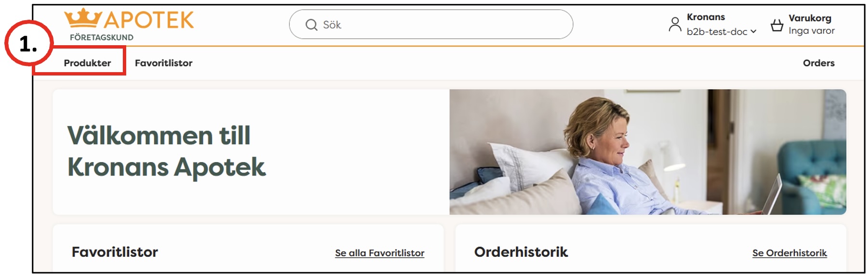The image size is (868, 276).
Task: Follow the Se alla Favoritlistor link
Action: click(x=380, y=253)
